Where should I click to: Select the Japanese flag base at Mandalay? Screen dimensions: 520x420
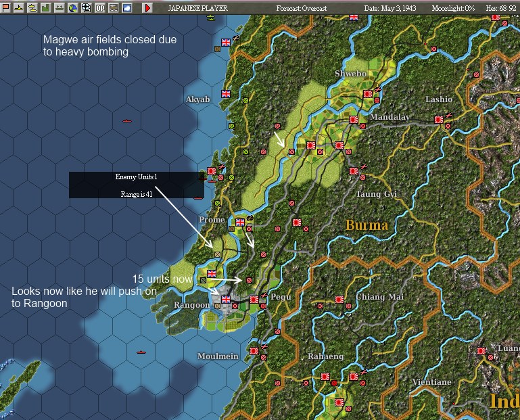(x=354, y=120)
